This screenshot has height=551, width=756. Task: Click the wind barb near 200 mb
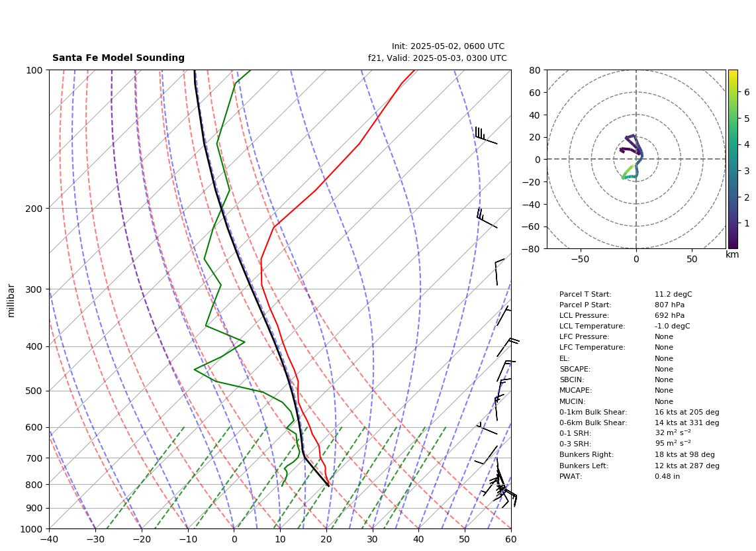[x=487, y=218]
